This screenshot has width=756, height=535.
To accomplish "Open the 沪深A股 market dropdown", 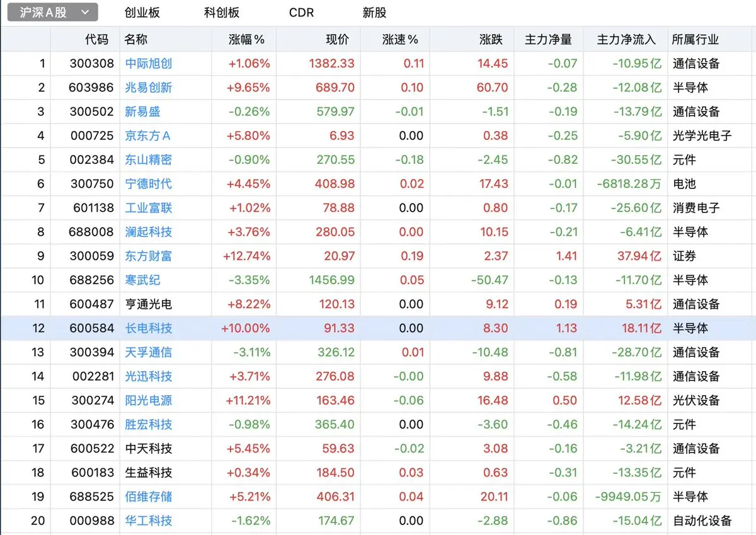I will (x=52, y=12).
